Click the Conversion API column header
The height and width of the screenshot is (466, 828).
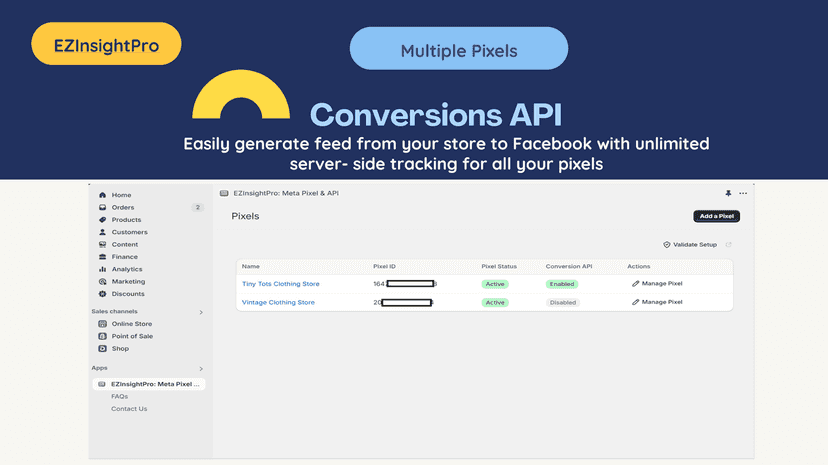tap(569, 266)
